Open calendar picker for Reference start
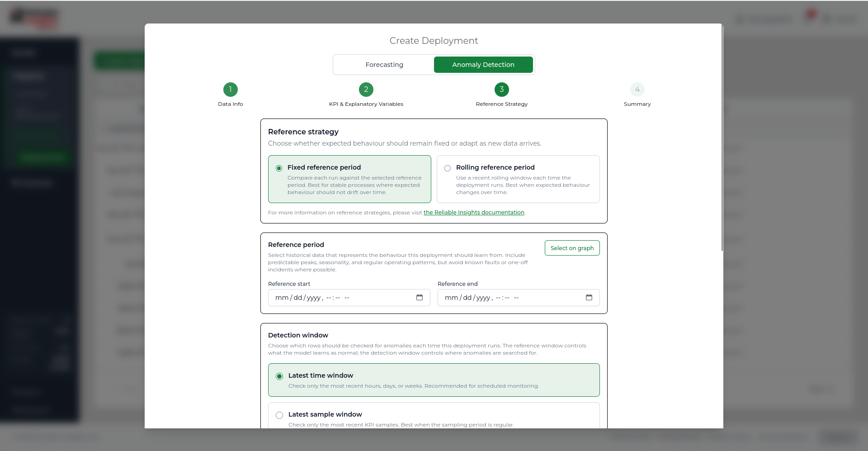 [x=420, y=297]
